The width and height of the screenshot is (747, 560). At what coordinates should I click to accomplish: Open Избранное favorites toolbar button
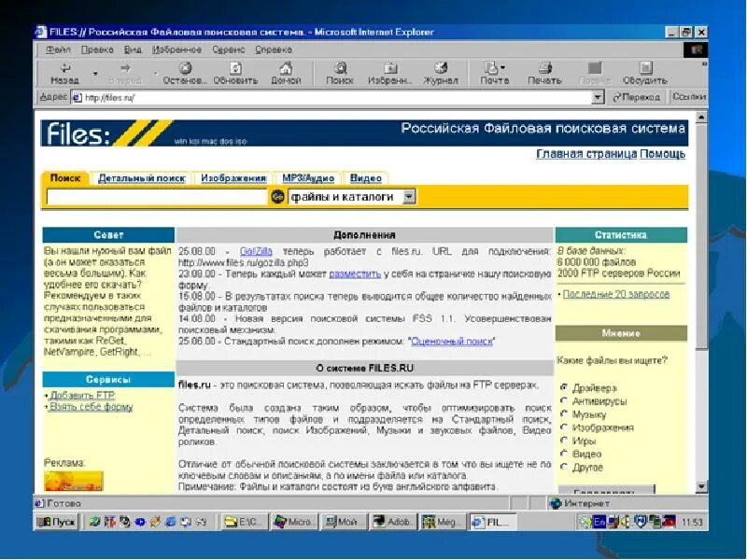(390, 74)
